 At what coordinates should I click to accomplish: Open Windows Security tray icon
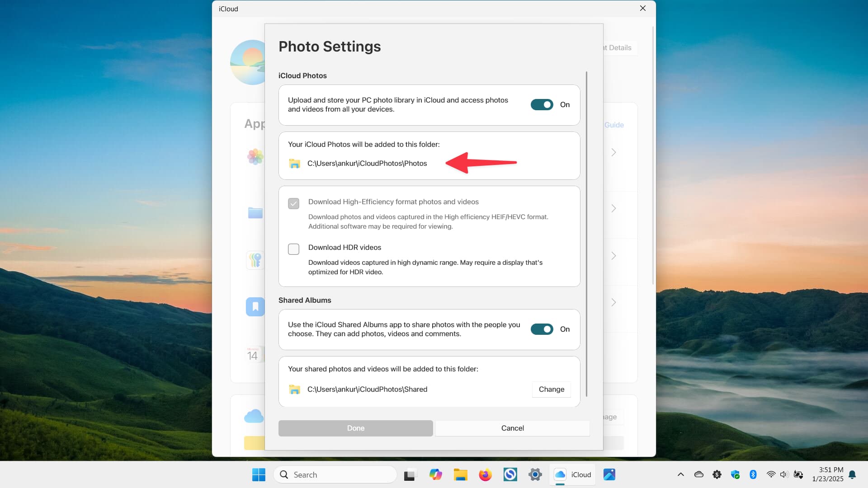735,474
